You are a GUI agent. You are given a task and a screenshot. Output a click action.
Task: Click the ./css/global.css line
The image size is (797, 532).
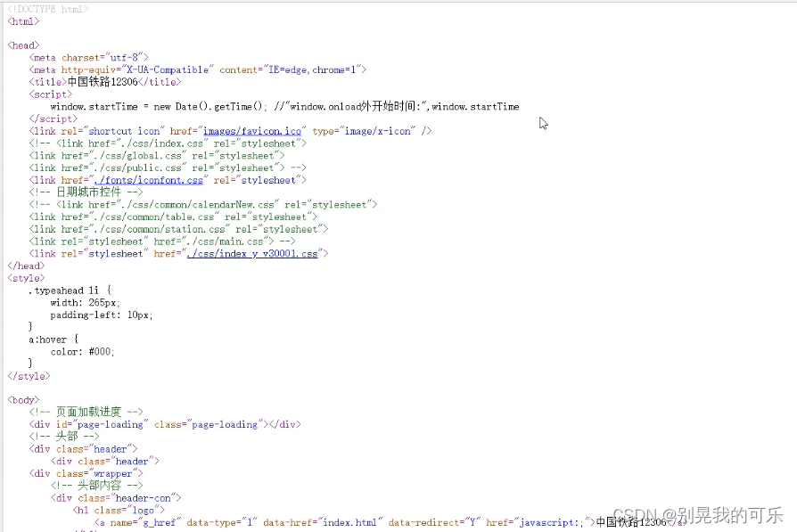coord(157,155)
